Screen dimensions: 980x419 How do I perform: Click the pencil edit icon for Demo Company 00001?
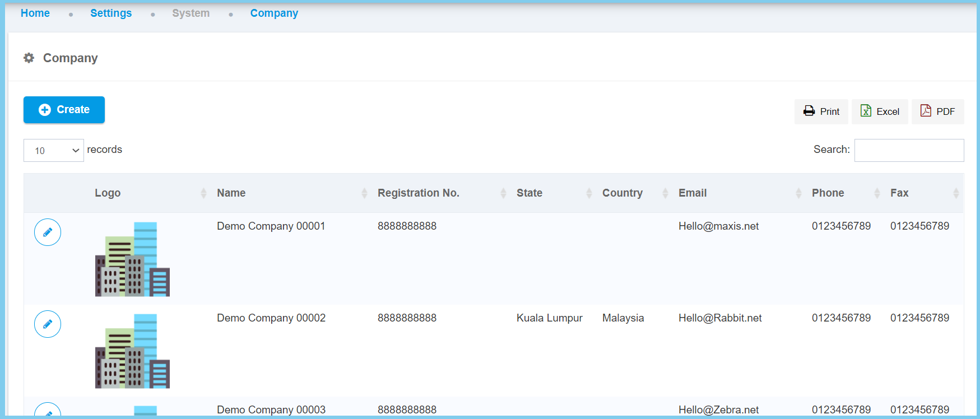pyautogui.click(x=48, y=232)
